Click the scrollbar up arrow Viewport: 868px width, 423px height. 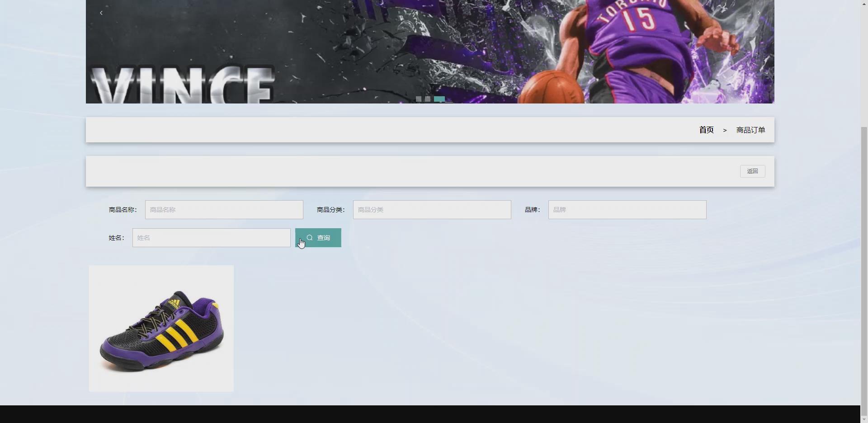pyautogui.click(x=863, y=3)
